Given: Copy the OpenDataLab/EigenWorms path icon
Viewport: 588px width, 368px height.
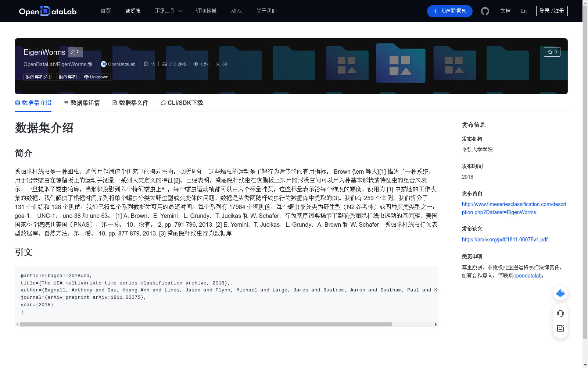Looking at the screenshot, I should pos(90,64).
